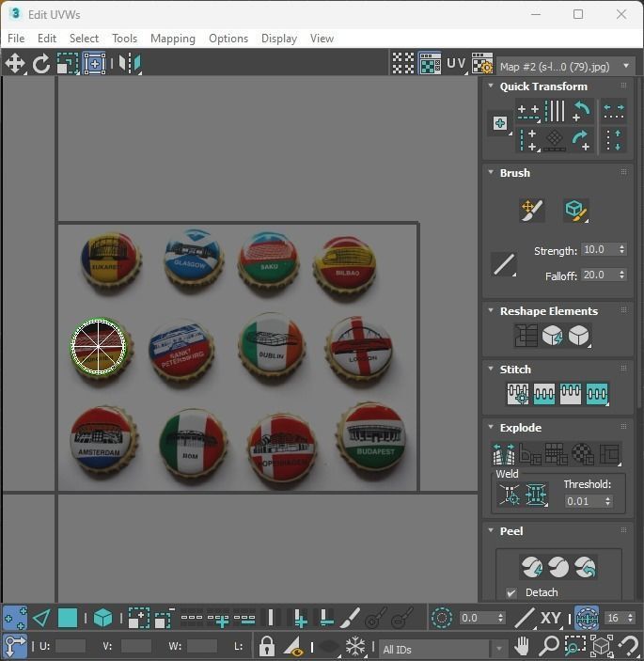Viewport: 644px width, 661px height.
Task: Collapse the Peel rollout
Action: pos(491,530)
